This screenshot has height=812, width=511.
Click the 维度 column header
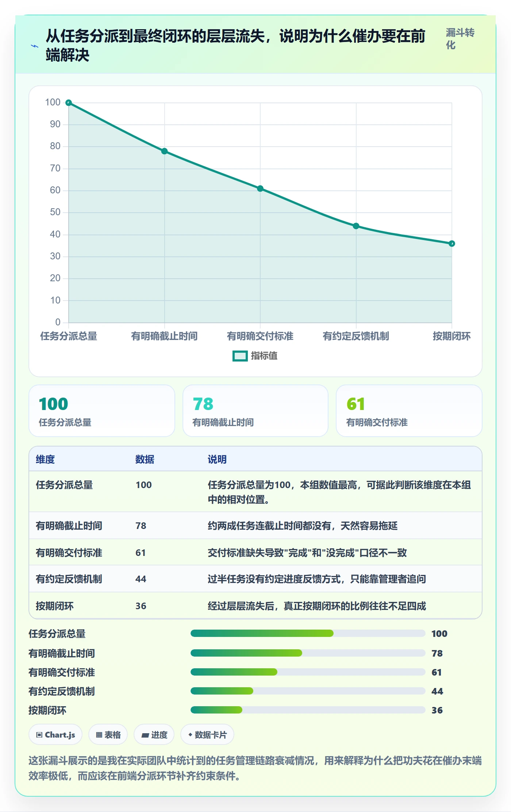(x=45, y=459)
